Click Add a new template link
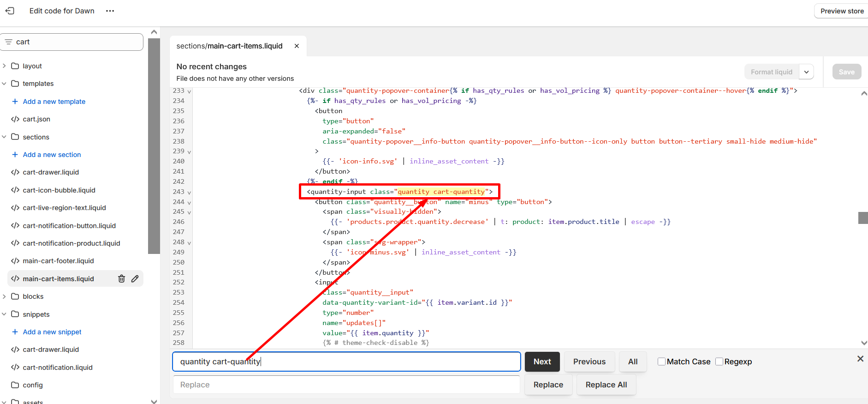The image size is (868, 404). [54, 101]
